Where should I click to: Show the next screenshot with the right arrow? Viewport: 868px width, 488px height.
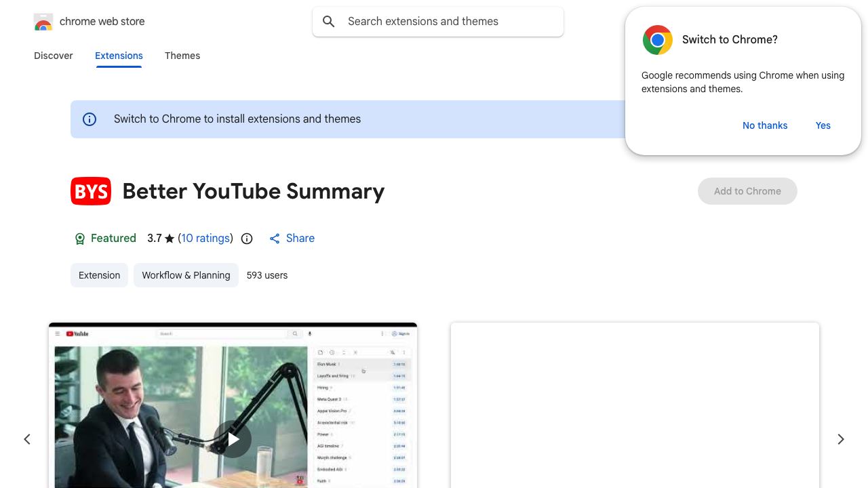point(841,439)
